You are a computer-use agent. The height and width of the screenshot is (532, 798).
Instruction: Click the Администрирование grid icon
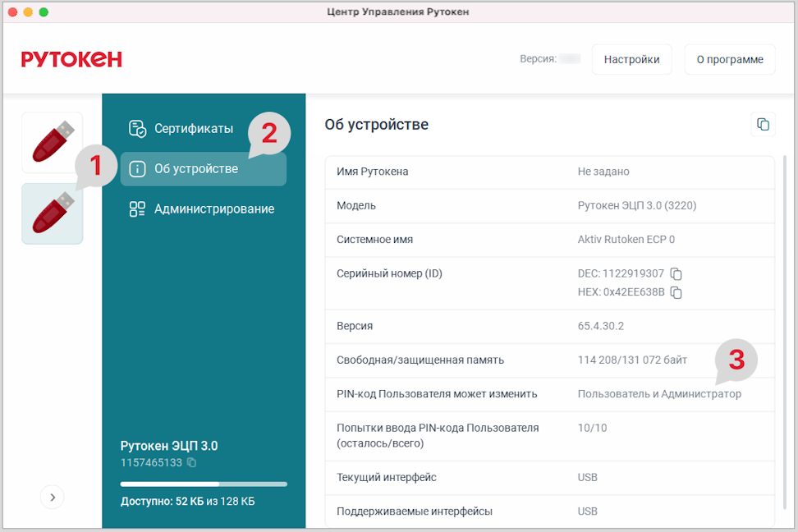(137, 209)
